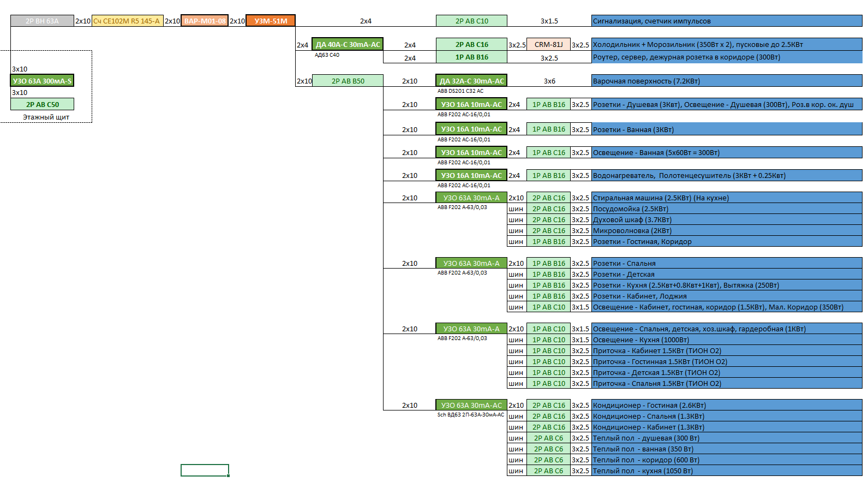Select the Приточка - Спальня 1.5КВт cell
868x482 pixels.
[727, 383]
